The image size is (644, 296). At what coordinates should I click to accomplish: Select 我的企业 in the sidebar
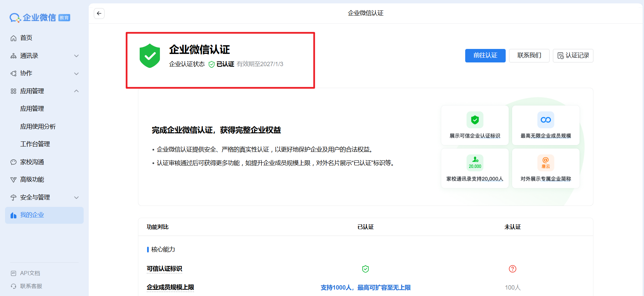point(44,215)
